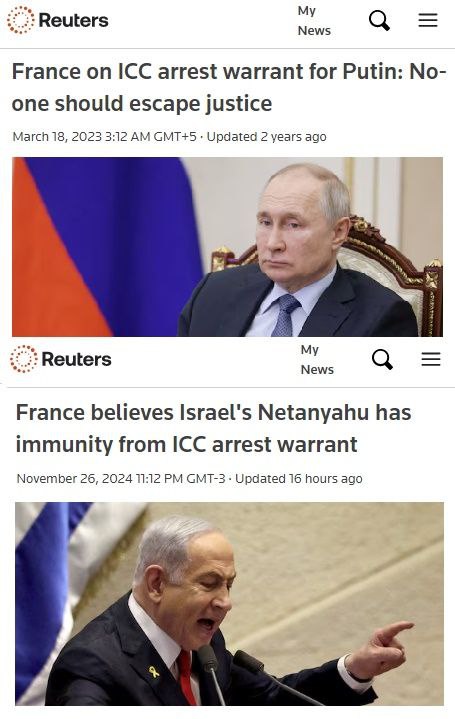Open headline 'France on ICC arrest warrant for Putin'

coord(229,88)
